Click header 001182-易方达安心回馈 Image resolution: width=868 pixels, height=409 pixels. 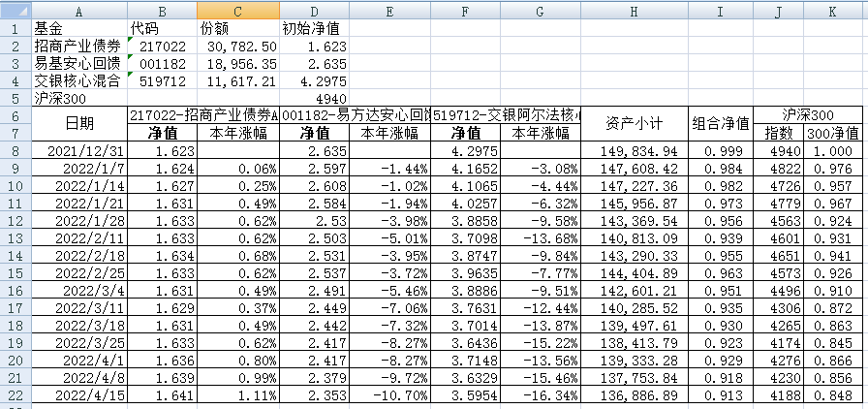click(x=356, y=116)
